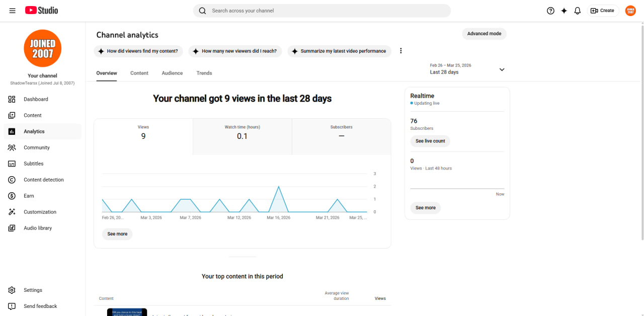Click the Community people icon

click(12, 147)
